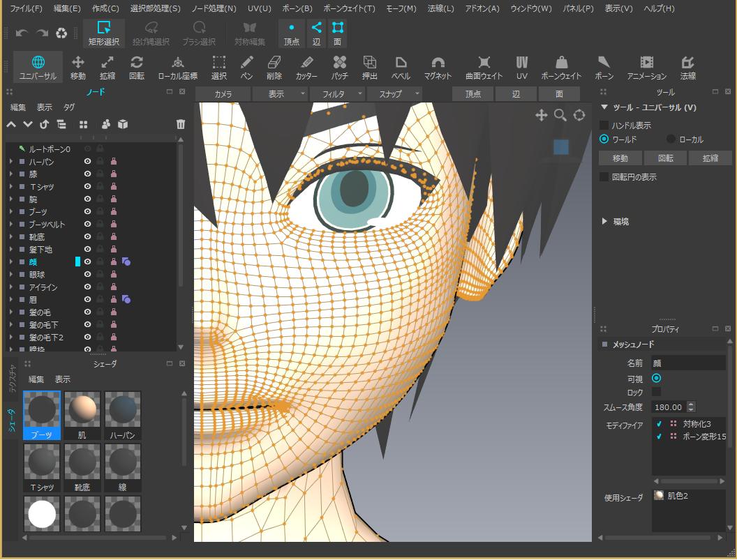The width and height of the screenshot is (737, 560).
Task: Expand the アイライン tree node
Action: pos(10,287)
